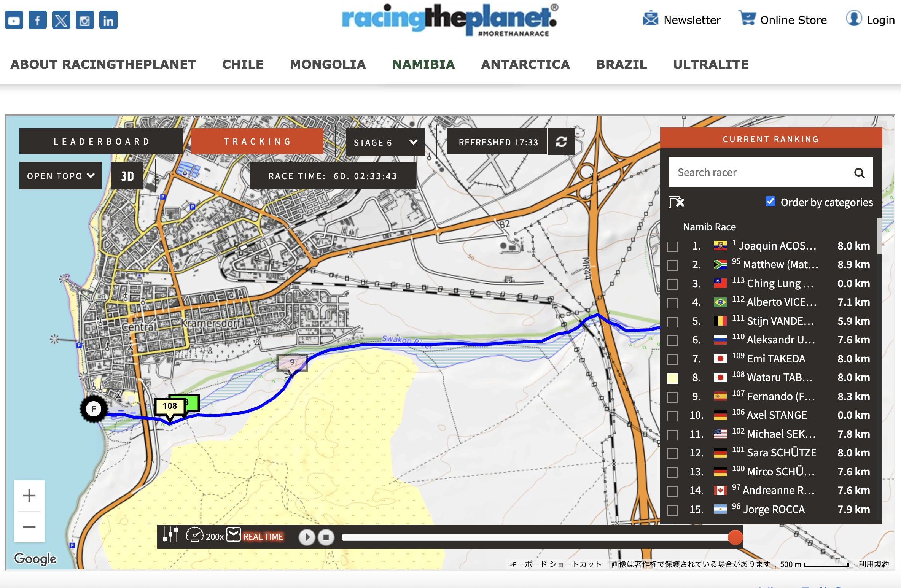The width and height of the screenshot is (901, 588).
Task: Check the box for Stijn VANDE...
Action: [x=672, y=322]
